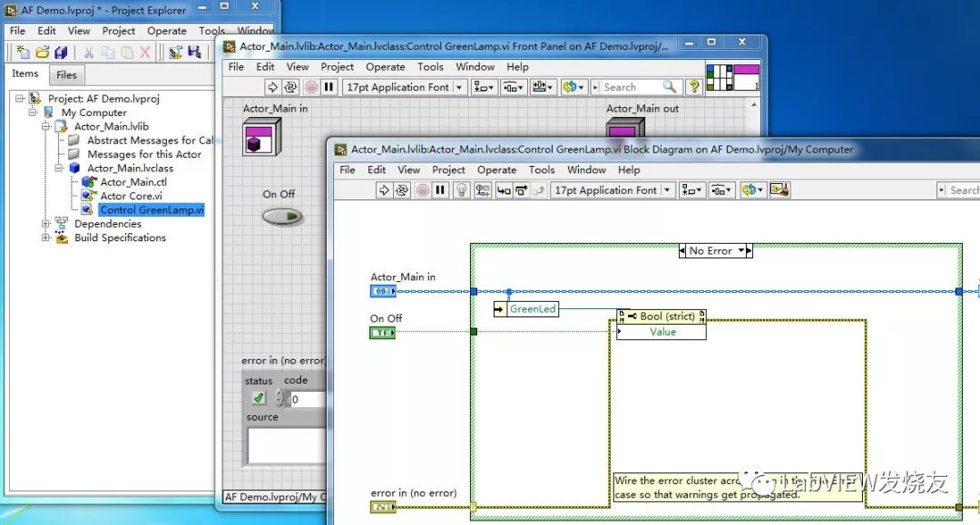The width and height of the screenshot is (980, 525).
Task: Click the Actor_Main in purple class control
Action: pos(261,136)
